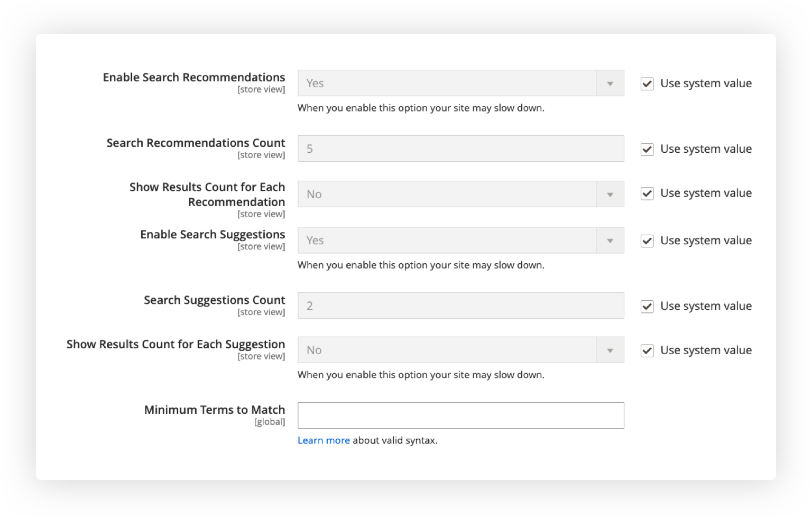Click the checkmark icon next to Search Suggestions Count
The width and height of the screenshot is (812, 518).
[647, 306]
